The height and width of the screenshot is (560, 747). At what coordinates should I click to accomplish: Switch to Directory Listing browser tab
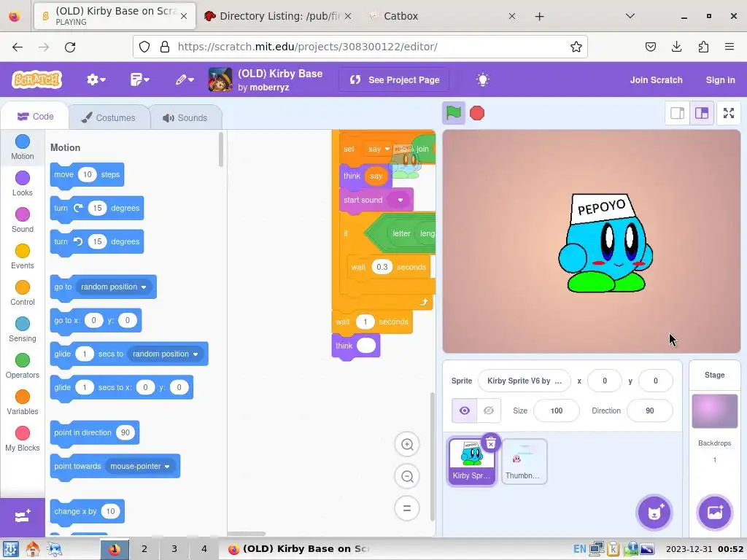click(x=279, y=16)
